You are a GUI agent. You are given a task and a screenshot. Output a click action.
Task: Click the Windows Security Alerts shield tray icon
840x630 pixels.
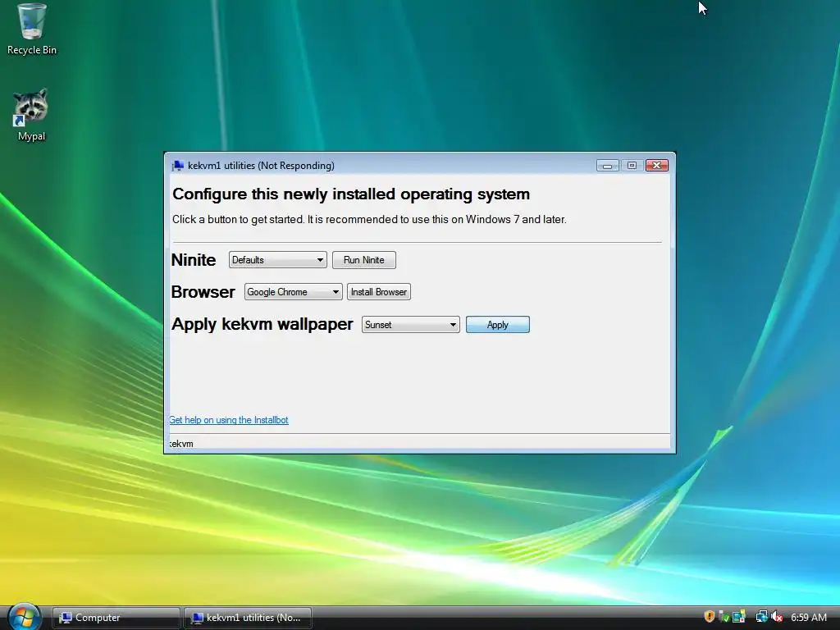click(710, 617)
